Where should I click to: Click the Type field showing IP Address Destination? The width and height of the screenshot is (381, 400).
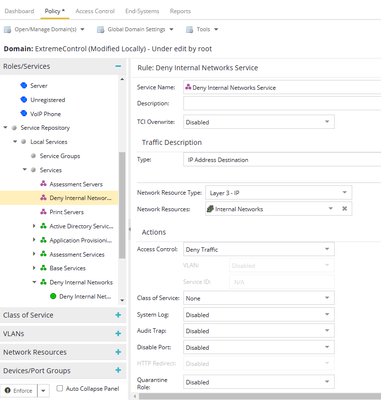tap(282, 160)
